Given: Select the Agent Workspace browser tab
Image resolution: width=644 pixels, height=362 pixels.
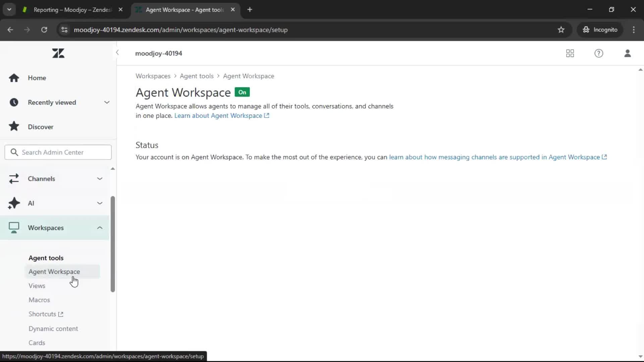Looking at the screenshot, I should (185, 10).
